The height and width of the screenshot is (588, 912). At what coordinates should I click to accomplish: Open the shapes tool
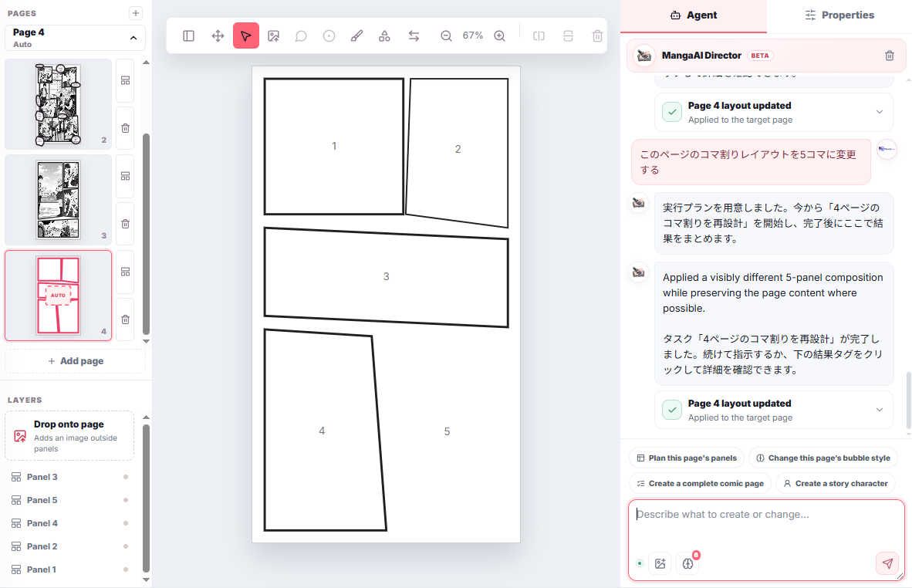tap(384, 36)
